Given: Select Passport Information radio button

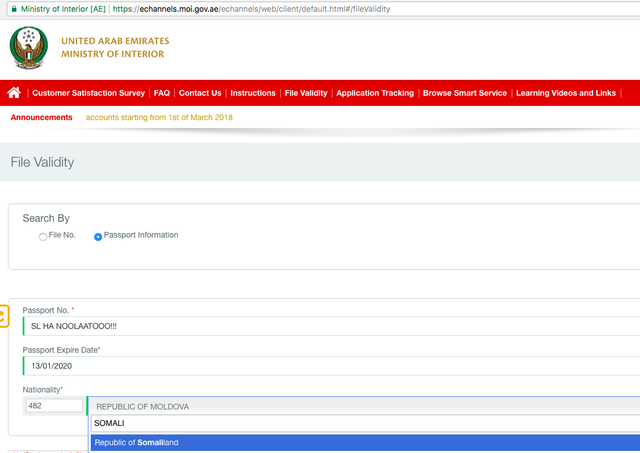Looking at the screenshot, I should [x=98, y=237].
